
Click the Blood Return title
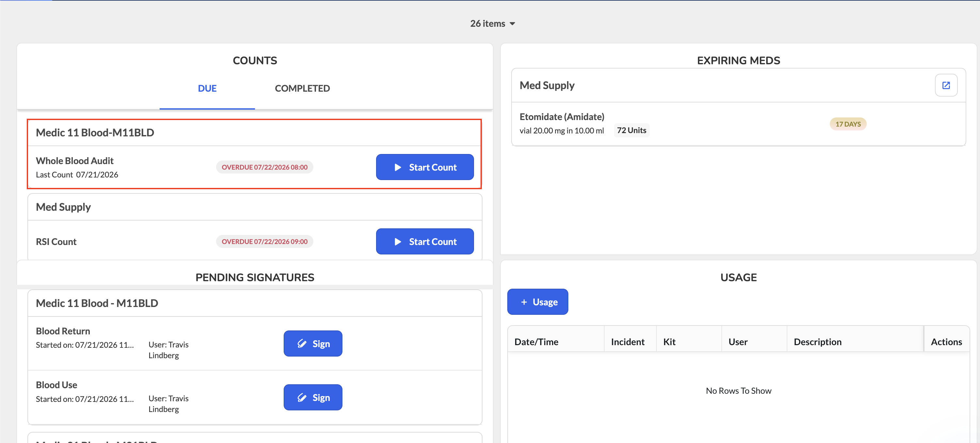tap(63, 331)
